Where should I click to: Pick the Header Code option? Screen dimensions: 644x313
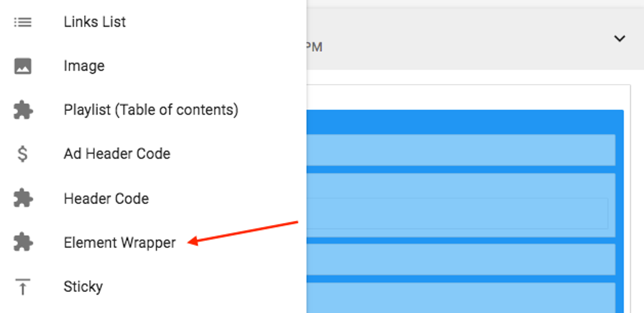point(106,199)
